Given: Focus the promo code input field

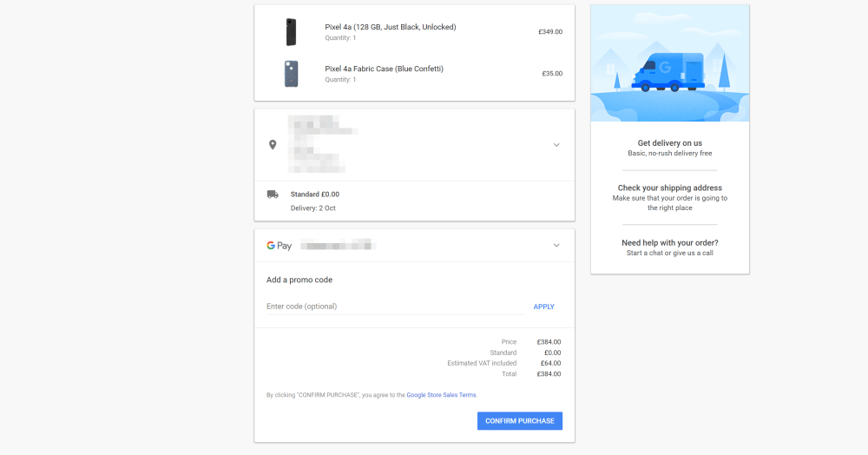Looking at the screenshot, I should [x=391, y=307].
